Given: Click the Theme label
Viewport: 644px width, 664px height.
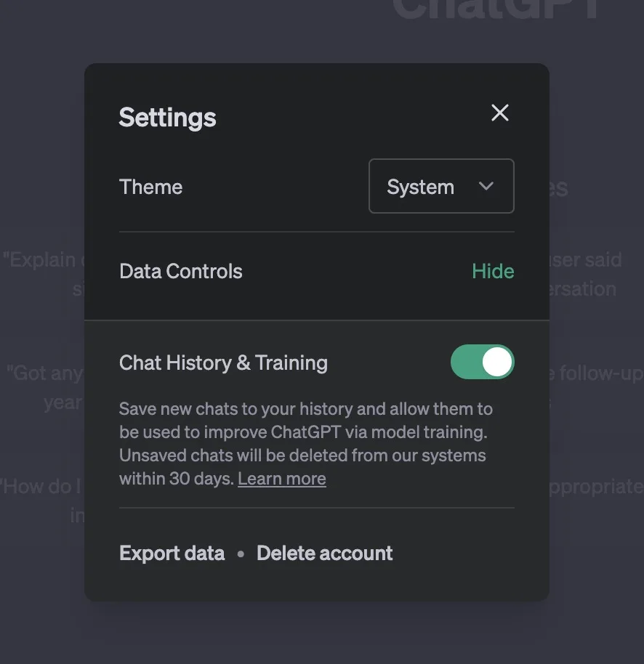Looking at the screenshot, I should point(150,187).
